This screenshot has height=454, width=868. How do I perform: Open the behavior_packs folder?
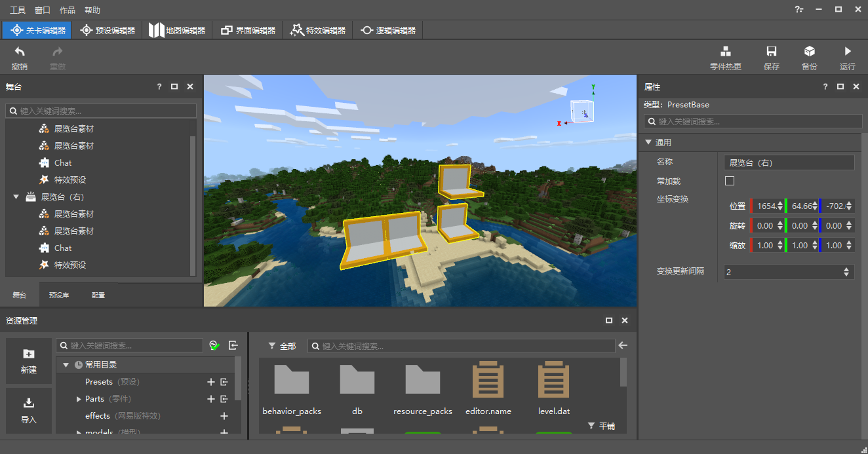[292, 389]
